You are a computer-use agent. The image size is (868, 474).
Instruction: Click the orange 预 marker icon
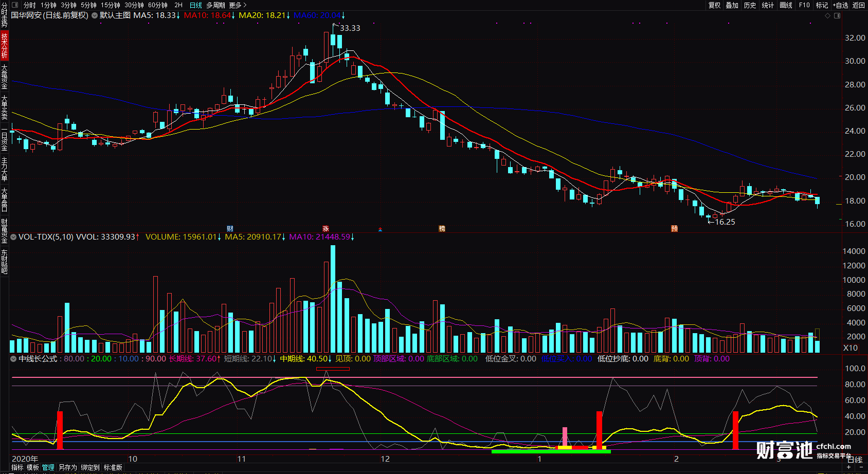(674, 229)
